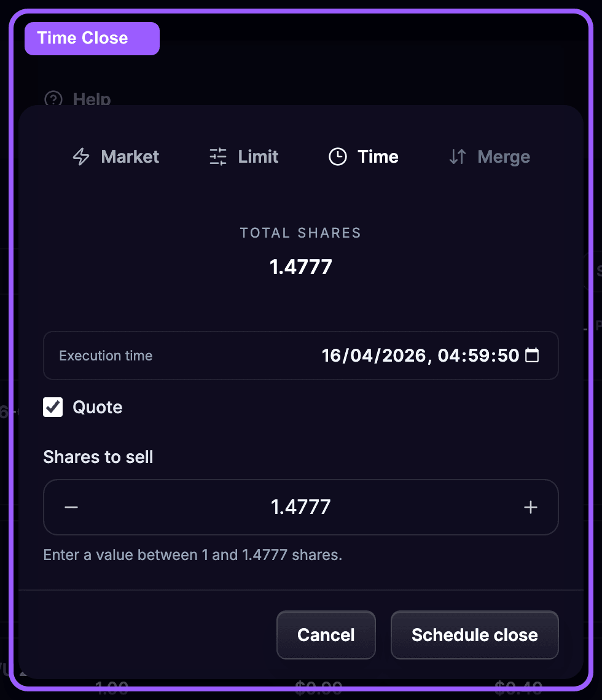Click the Market lightning bolt icon
Image resolution: width=602 pixels, height=700 pixels.
(81, 157)
